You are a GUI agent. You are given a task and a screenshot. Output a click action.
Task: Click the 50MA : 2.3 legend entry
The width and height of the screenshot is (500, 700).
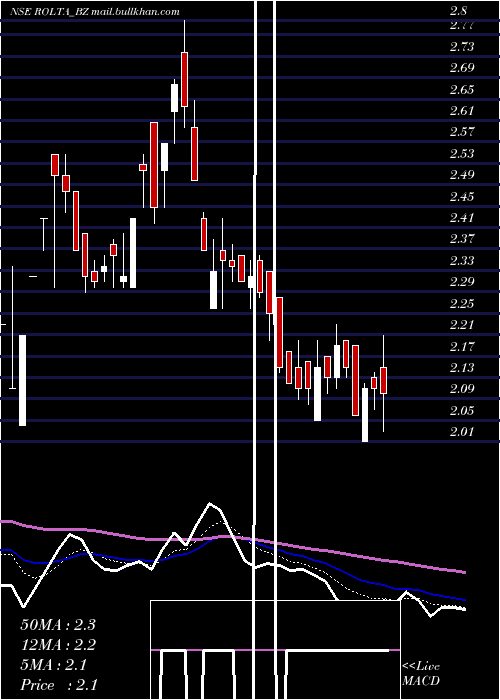click(58, 625)
